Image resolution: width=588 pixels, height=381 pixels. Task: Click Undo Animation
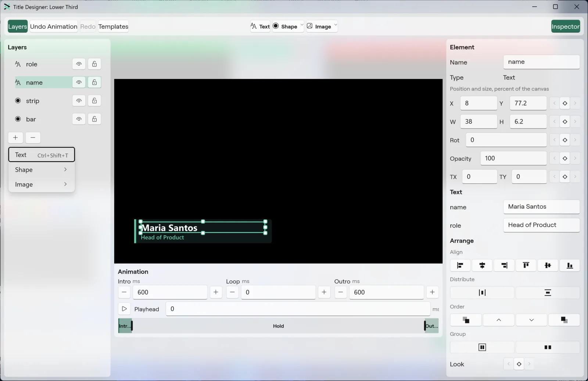[x=54, y=26]
